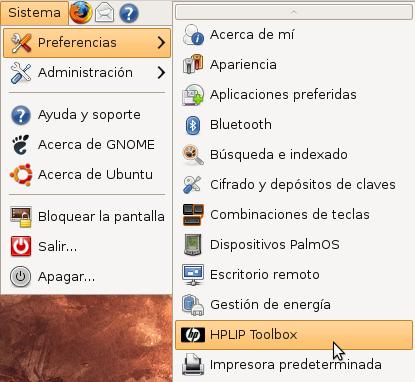Click the Búsqueda e indexado magnifier icon
Screen dimensions: 415x382
[x=193, y=155]
